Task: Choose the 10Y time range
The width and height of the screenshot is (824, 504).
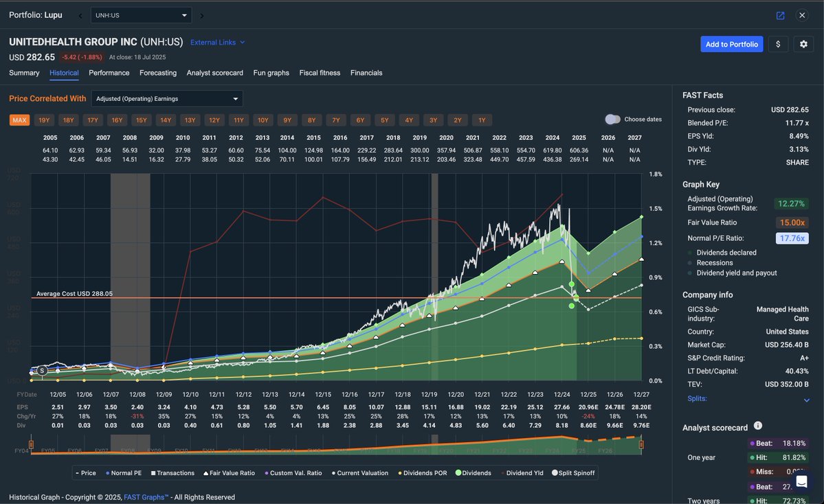Action: point(263,120)
